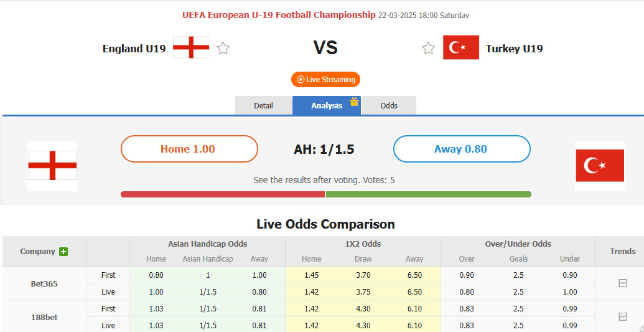Click the large Turkey flag in voting panel
Image resolution: width=644 pixels, height=332 pixels.
pos(599,166)
